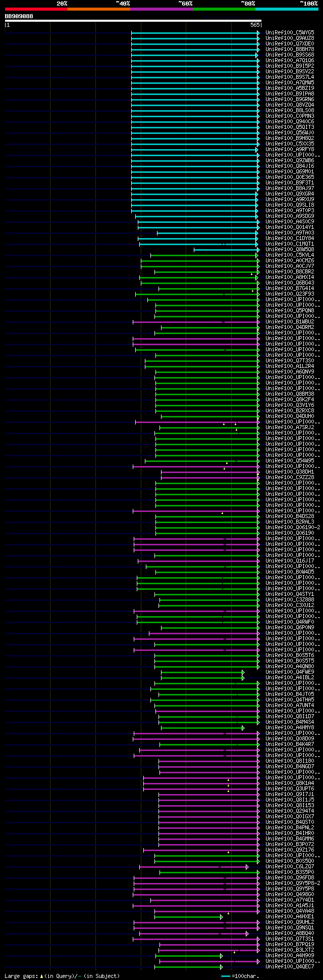The height and width of the screenshot is (980, 323).
Task: Click the cyan ~100% identity legend bar
Action: click(x=287, y=9)
